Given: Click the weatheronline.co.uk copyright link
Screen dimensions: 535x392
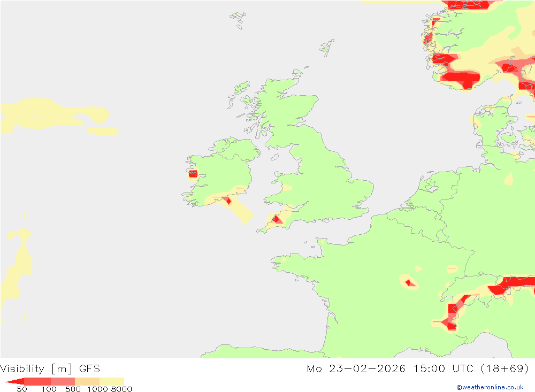Looking at the screenshot, I should [x=490, y=387].
